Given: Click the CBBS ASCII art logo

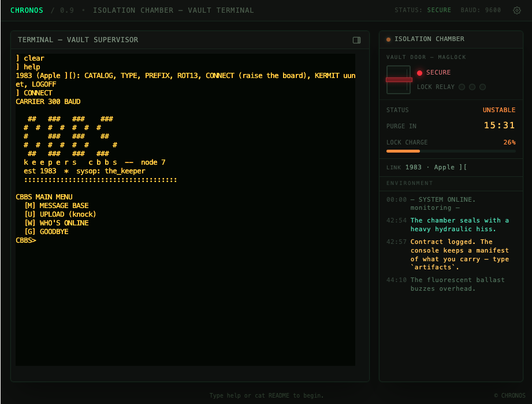Looking at the screenshot, I should (70, 136).
